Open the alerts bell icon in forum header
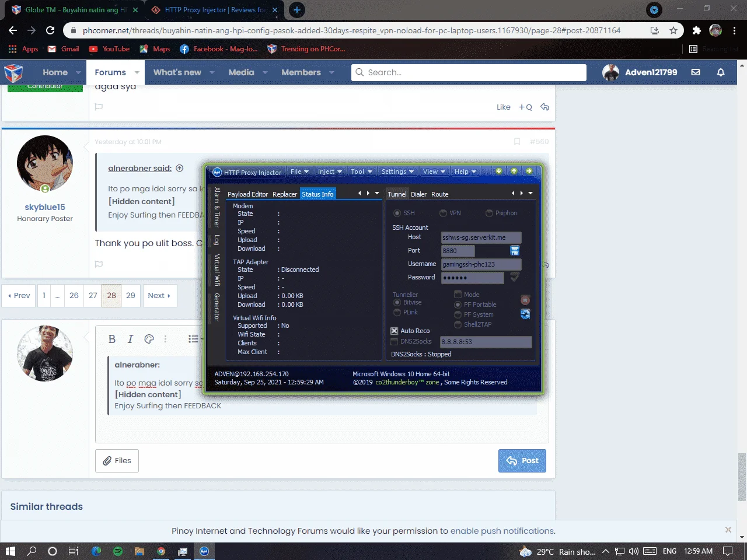The height and width of the screenshot is (560, 747). click(721, 72)
